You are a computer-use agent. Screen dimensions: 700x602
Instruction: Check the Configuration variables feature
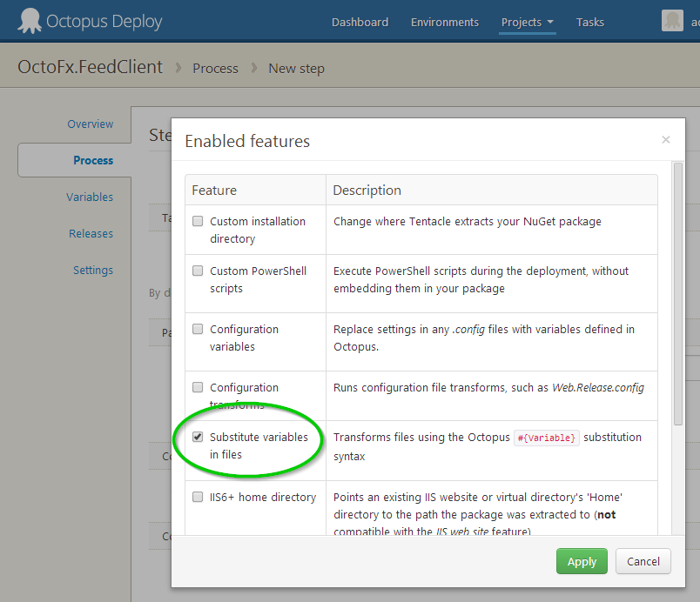[x=198, y=329]
